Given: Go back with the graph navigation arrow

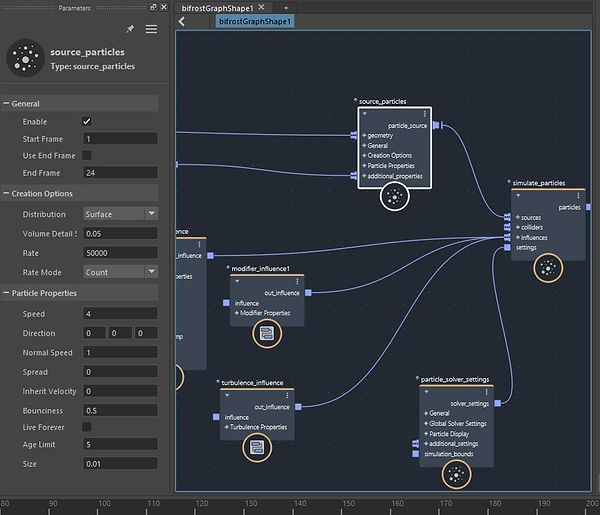Looking at the screenshot, I should point(182,21).
